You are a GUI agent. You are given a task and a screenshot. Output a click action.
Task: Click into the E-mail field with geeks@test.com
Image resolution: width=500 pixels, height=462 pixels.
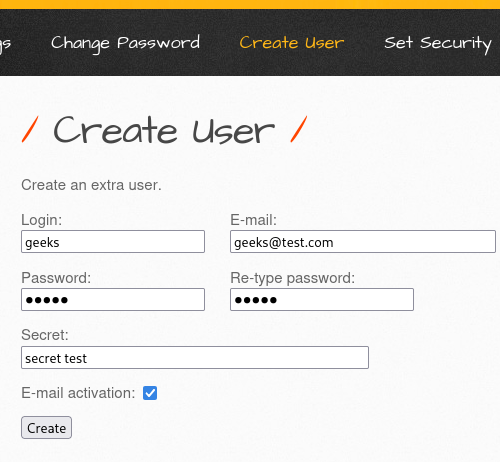click(363, 242)
